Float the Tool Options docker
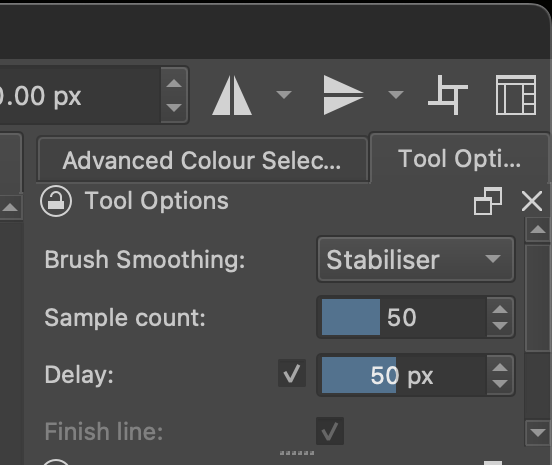552x465 pixels. [x=488, y=201]
